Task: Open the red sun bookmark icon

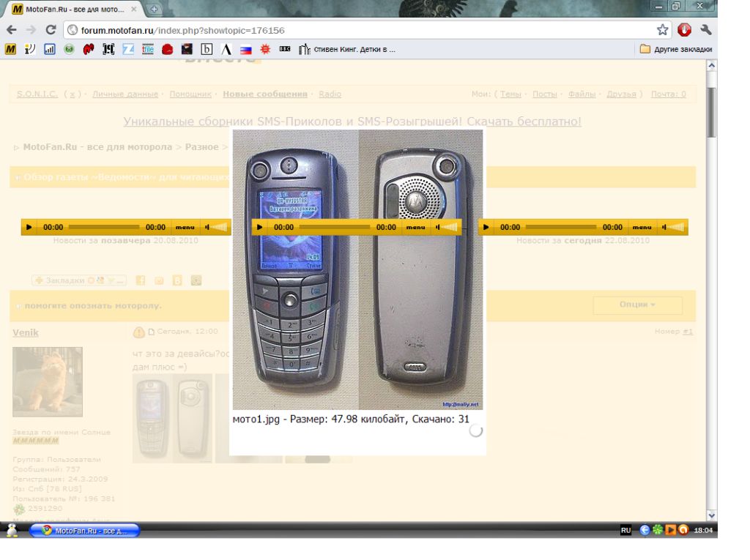Action: [x=265, y=49]
